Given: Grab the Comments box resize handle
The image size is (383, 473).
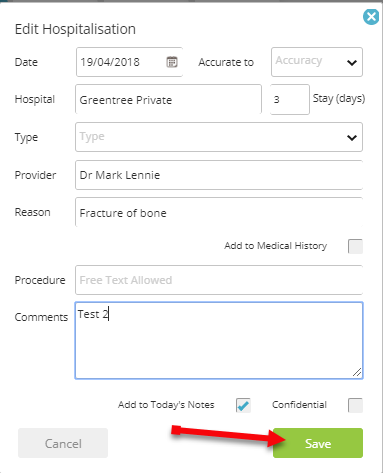Looking at the screenshot, I should click(357, 372).
